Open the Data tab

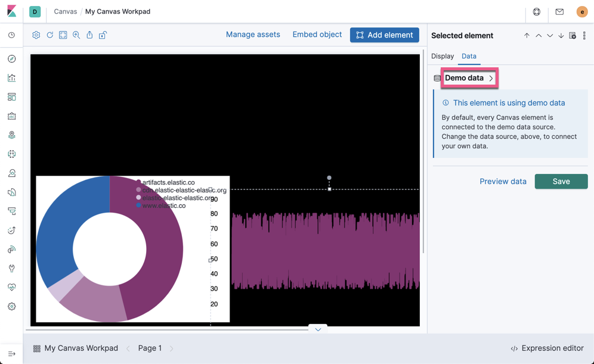(x=469, y=56)
